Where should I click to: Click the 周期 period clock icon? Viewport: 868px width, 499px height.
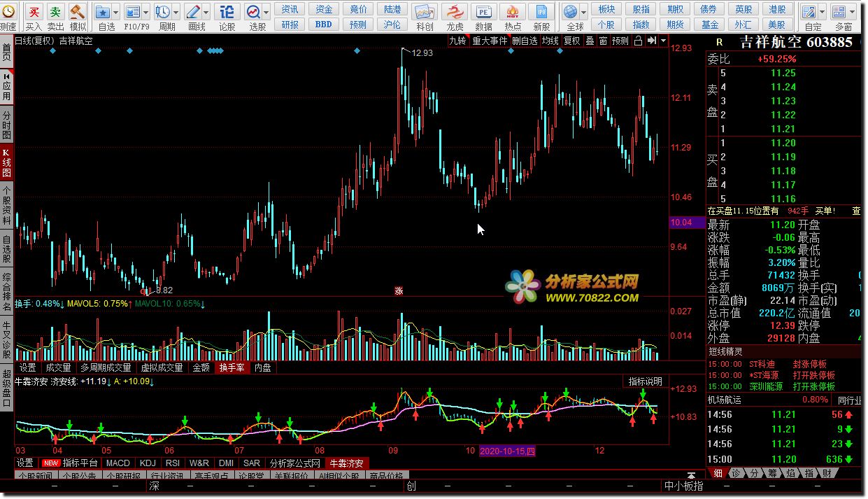(163, 12)
